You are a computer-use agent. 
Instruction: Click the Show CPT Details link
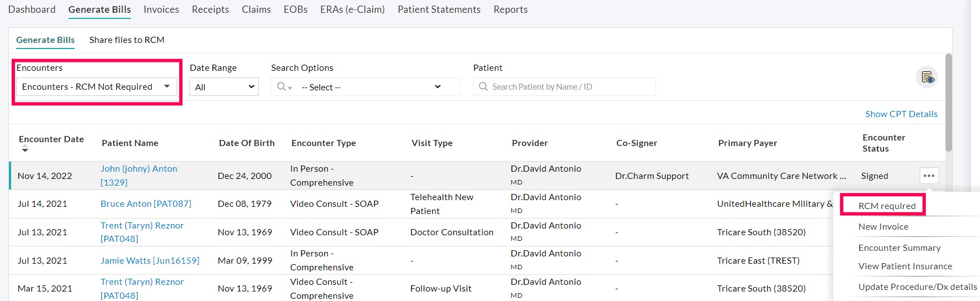click(901, 114)
